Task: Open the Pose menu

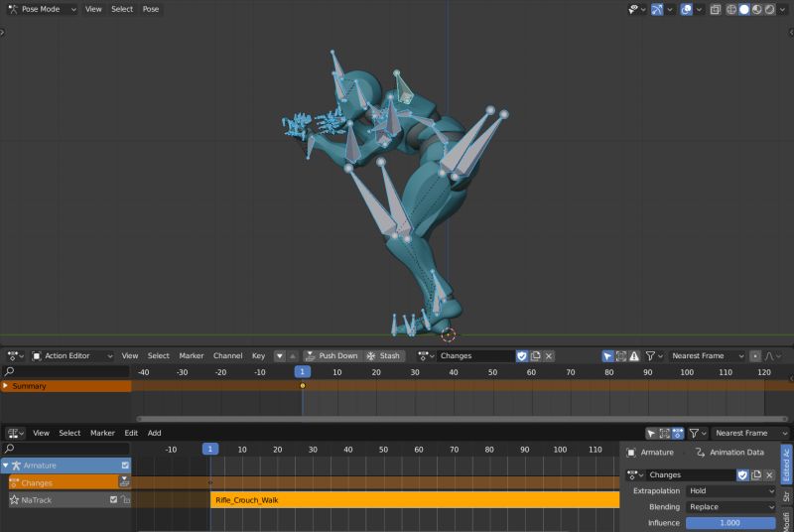Action: coord(151,9)
